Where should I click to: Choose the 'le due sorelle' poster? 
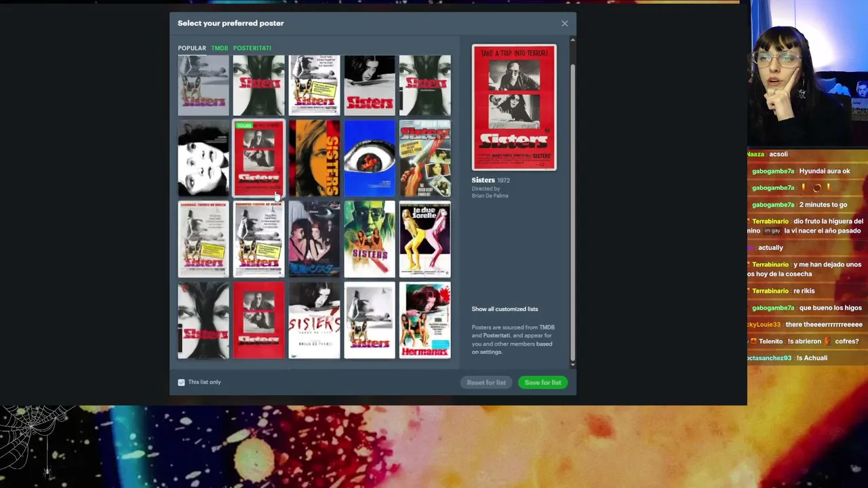pyautogui.click(x=425, y=239)
